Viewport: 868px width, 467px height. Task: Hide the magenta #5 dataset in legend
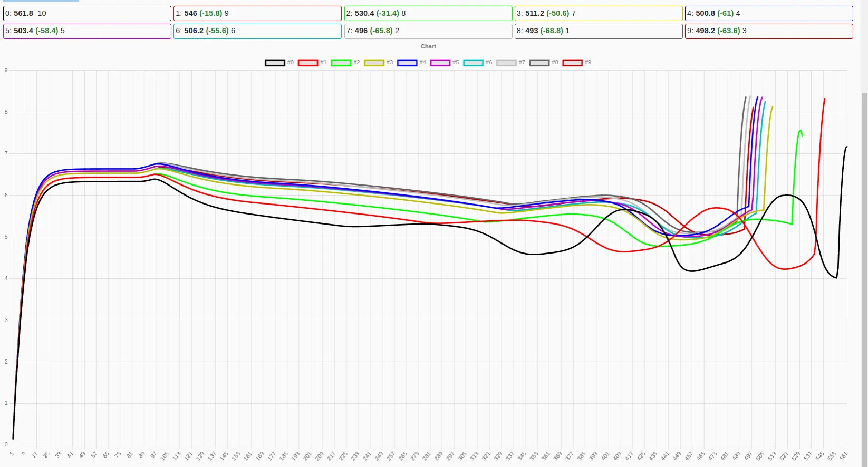445,63
